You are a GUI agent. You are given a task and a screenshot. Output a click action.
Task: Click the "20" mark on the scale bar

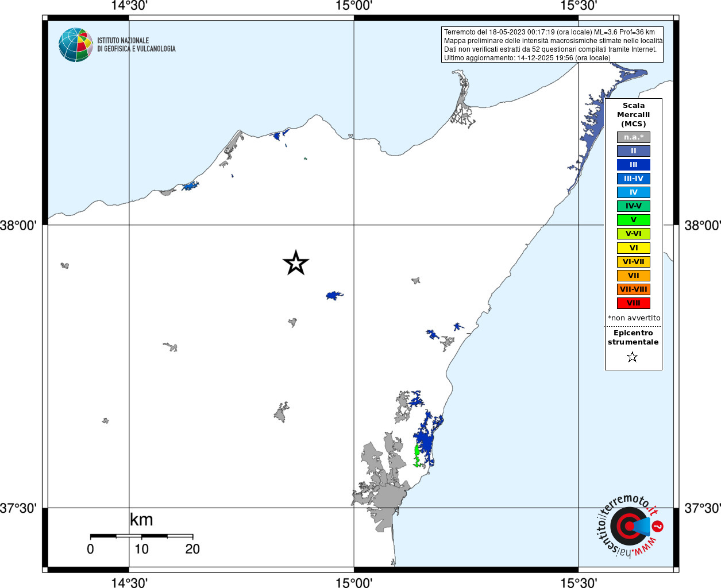point(192,549)
